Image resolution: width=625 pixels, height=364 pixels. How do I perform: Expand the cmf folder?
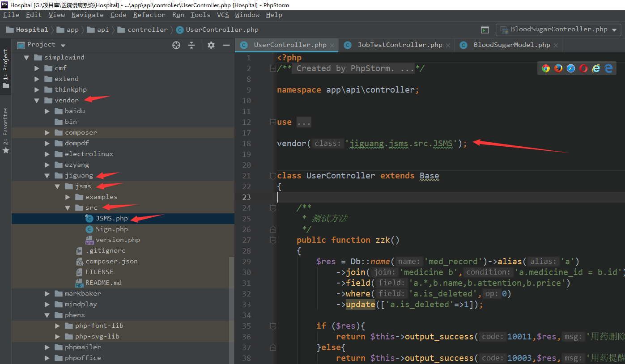click(x=37, y=68)
